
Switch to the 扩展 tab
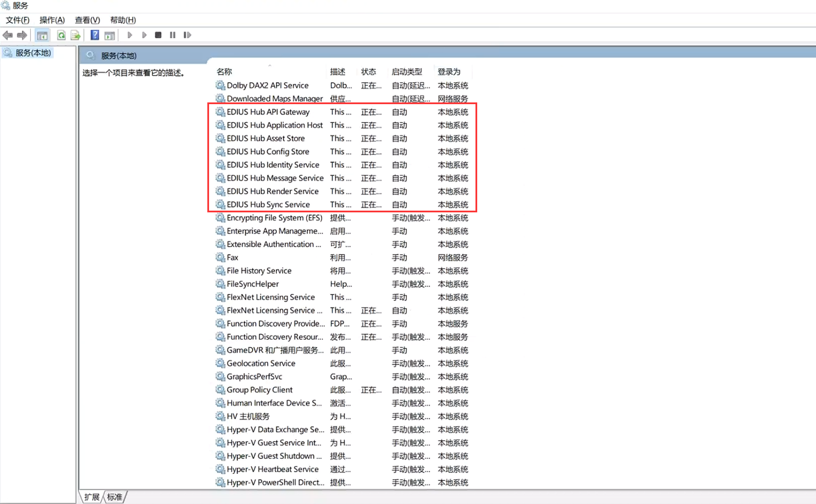coord(92,497)
